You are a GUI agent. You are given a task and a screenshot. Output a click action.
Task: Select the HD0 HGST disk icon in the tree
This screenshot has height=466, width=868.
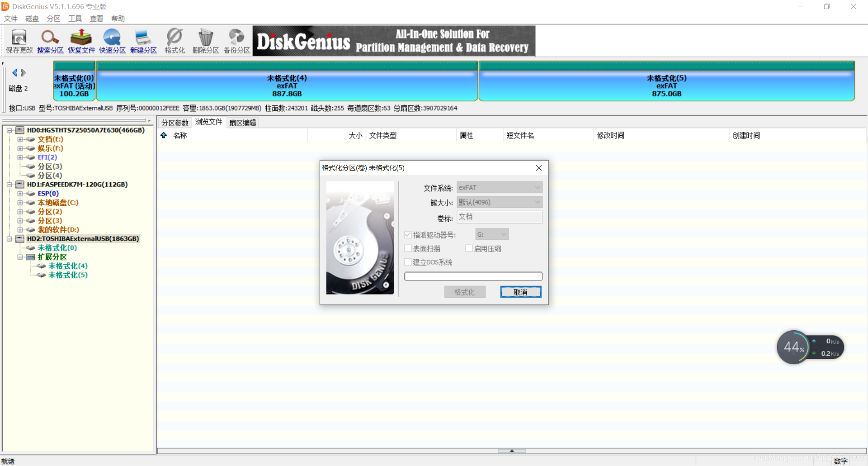tap(20, 130)
